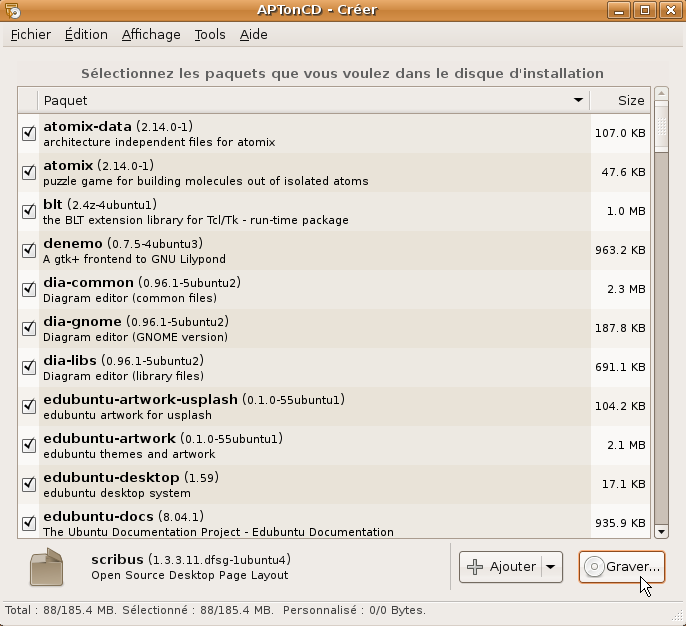Select 'Diagram editor (GNOME version)' description
The height and width of the screenshot is (626, 686).
[x=135, y=337]
